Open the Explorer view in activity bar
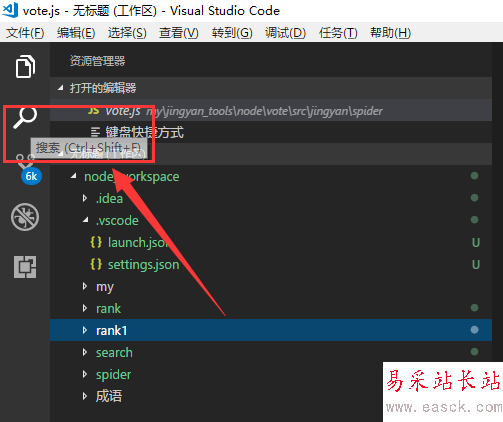Image resolution: width=503 pixels, height=422 pixels. 25,66
